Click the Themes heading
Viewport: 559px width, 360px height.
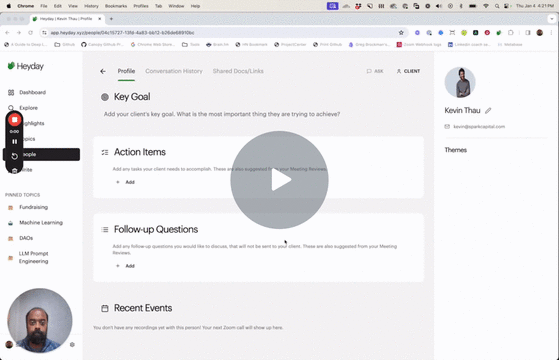456,150
